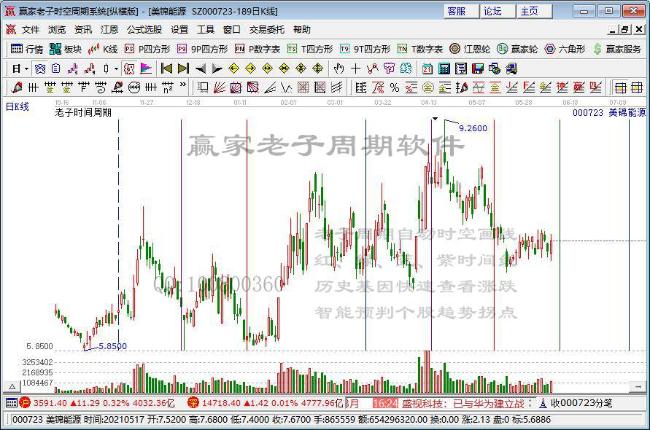The height and width of the screenshot is (430, 650).
Task: Open the 文件 menu
Action: (x=30, y=29)
